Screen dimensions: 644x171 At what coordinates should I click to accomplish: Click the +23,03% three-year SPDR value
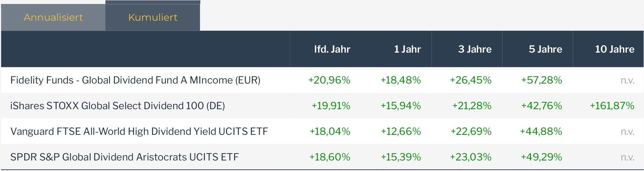471,157
